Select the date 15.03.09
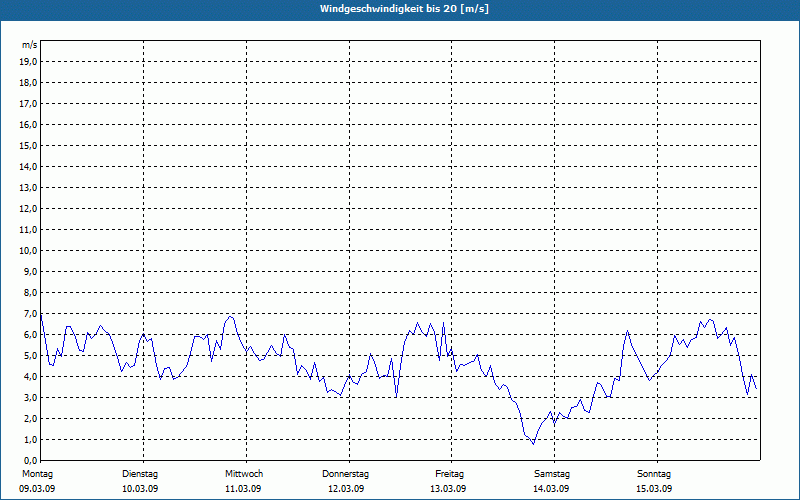This screenshot has height=500, width=800. [654, 489]
